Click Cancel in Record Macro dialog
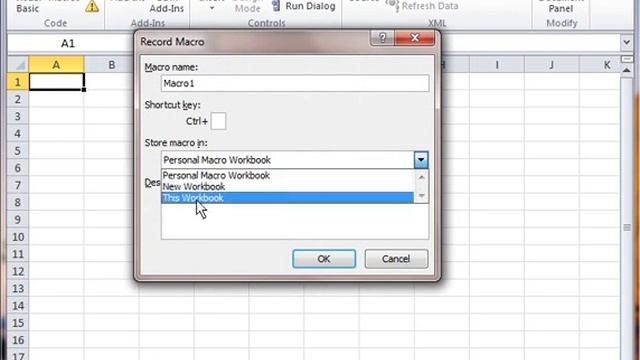This screenshot has width=640, height=360. 396,259
